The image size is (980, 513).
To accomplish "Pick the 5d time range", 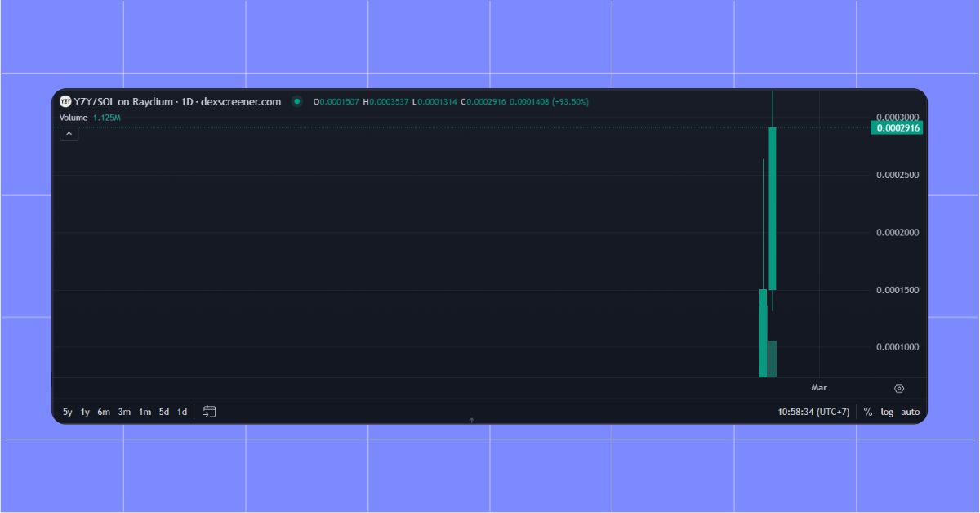I will point(164,412).
